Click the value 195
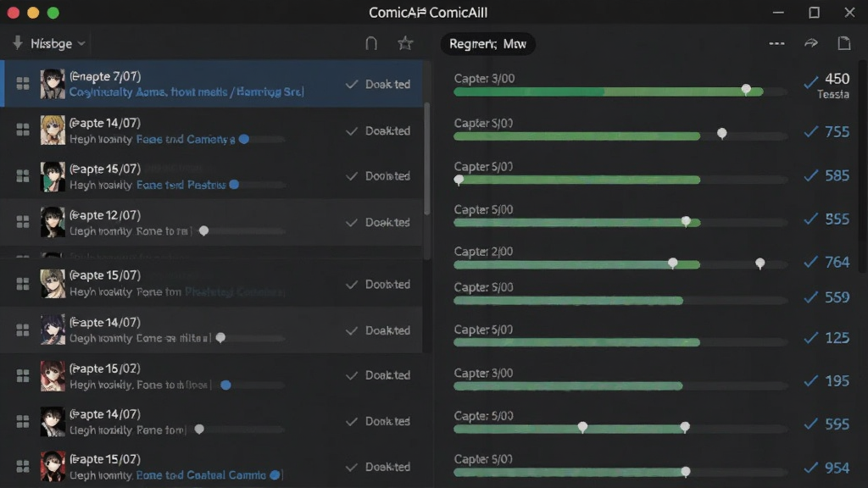Image resolution: width=868 pixels, height=488 pixels. [837, 380]
